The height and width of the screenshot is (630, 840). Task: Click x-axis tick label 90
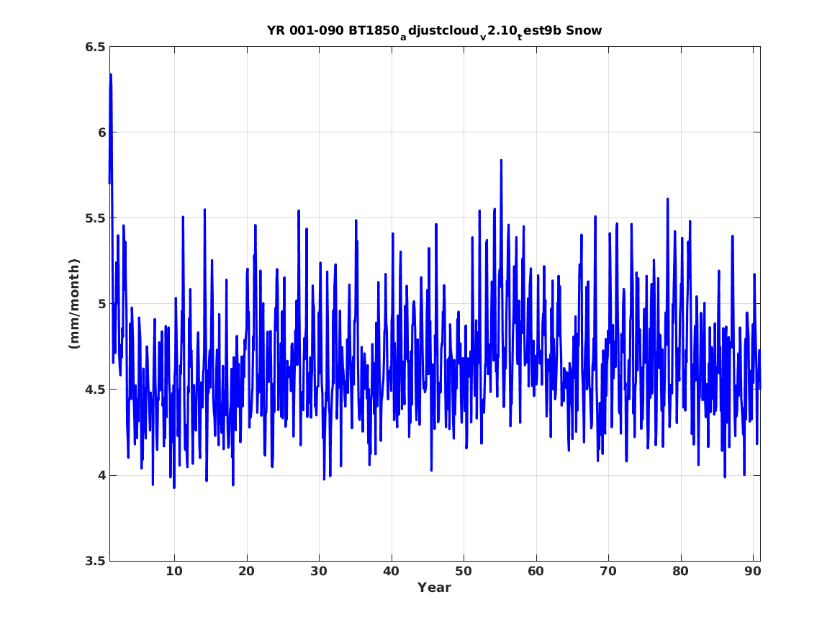tap(753, 571)
